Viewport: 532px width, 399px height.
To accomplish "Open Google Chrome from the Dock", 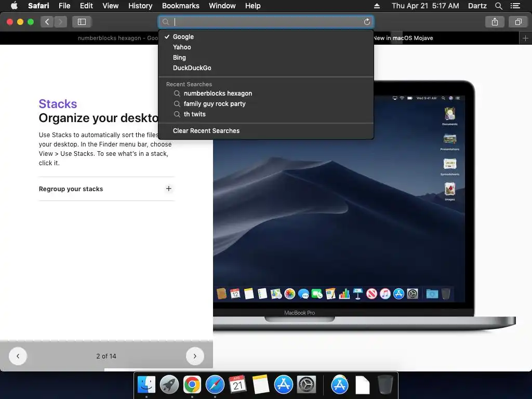I will [192, 385].
